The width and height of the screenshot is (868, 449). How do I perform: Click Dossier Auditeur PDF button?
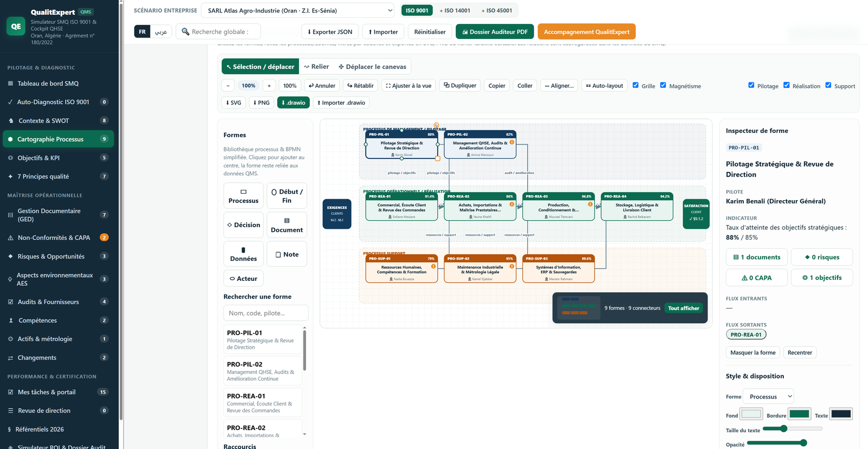click(495, 31)
